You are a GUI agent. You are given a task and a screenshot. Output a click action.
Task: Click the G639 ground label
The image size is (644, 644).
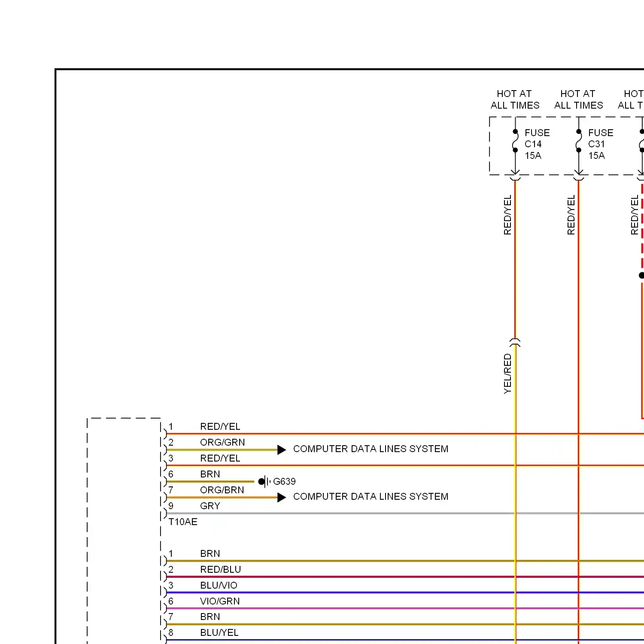[284, 481]
